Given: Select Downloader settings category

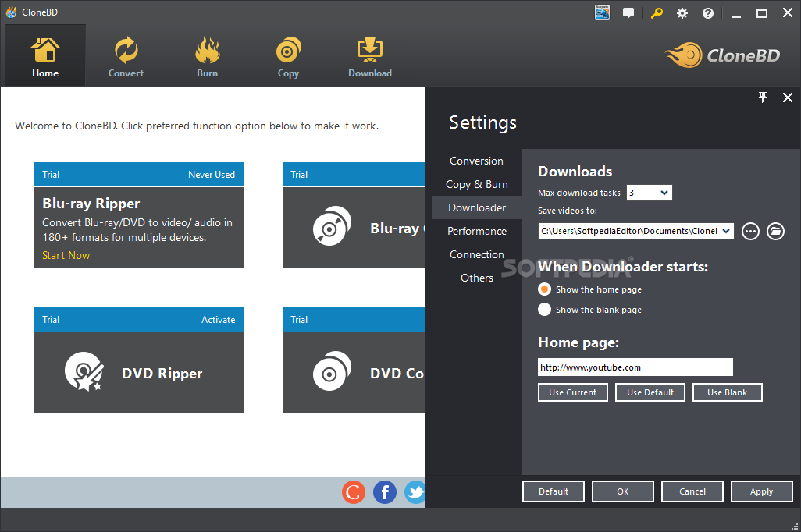Looking at the screenshot, I should (476, 207).
